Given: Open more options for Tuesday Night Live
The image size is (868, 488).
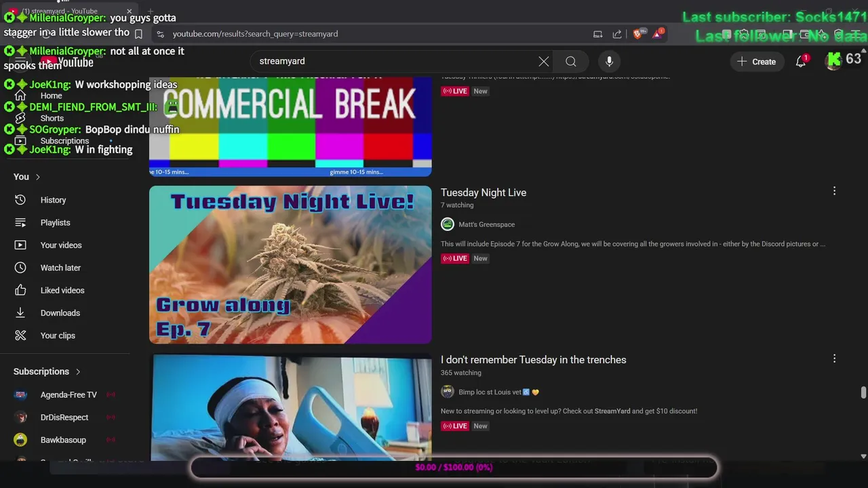Looking at the screenshot, I should coord(834,191).
